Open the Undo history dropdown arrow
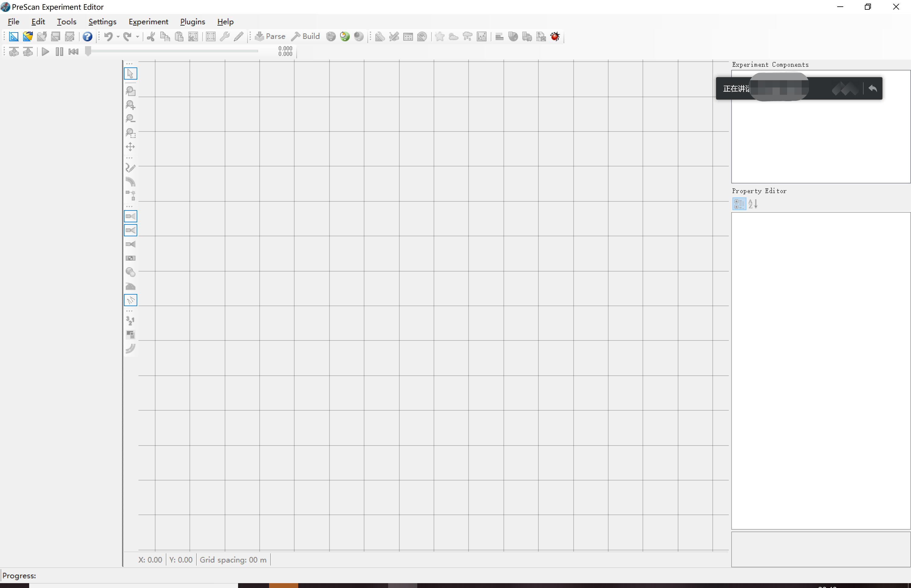 click(x=118, y=37)
